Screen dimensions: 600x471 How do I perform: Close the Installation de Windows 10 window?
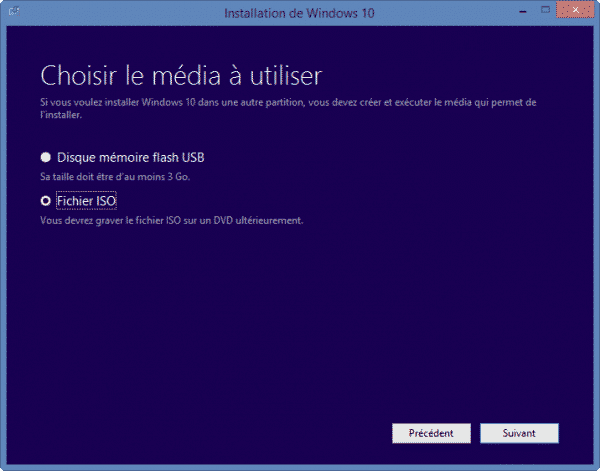[575, 10]
